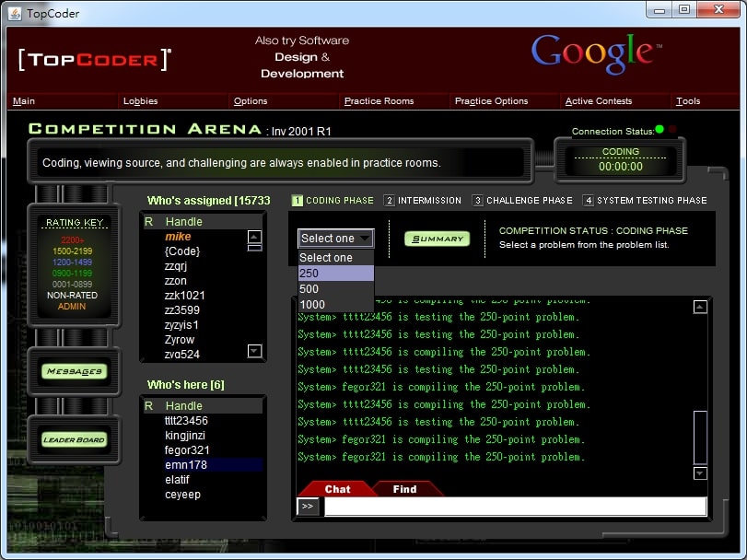The height and width of the screenshot is (560, 747).
Task: Sort Who's here list by Handle header
Action: click(184, 406)
